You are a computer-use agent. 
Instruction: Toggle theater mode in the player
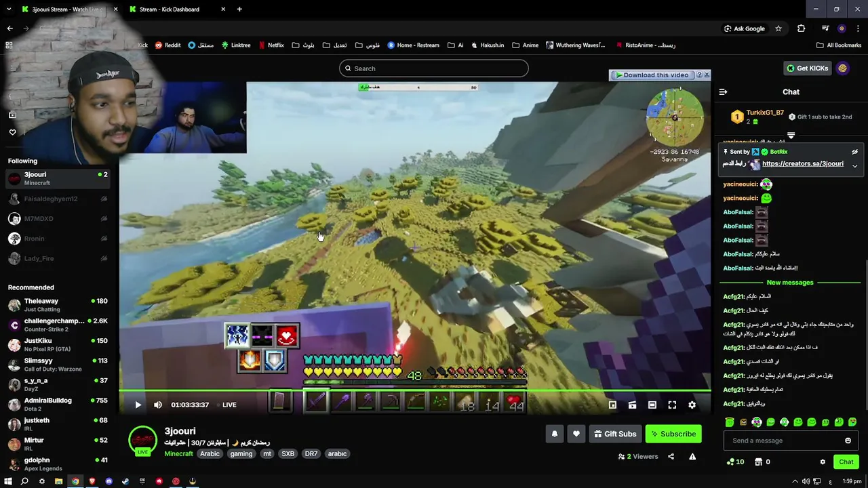(652, 405)
